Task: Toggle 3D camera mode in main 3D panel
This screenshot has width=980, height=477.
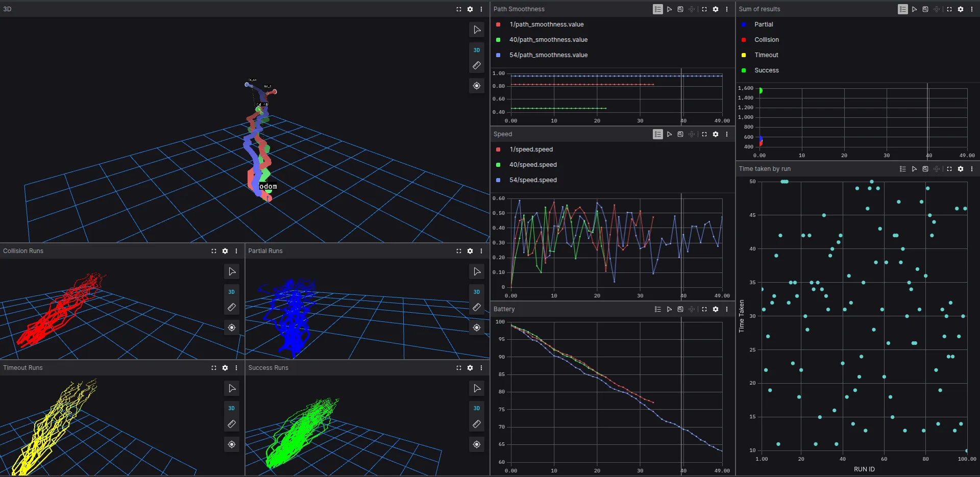Action: tap(477, 50)
